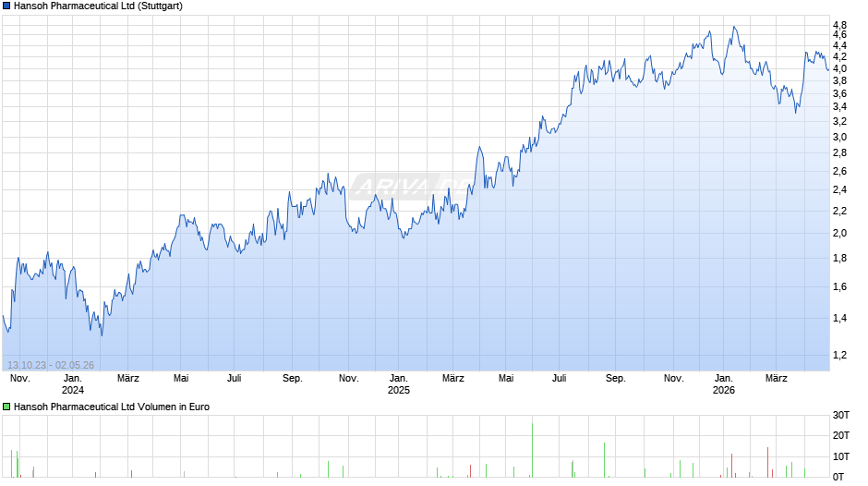Viewport: 868px width, 486px height.
Task: Click the 2,0 price axis label
Action: click(839, 234)
